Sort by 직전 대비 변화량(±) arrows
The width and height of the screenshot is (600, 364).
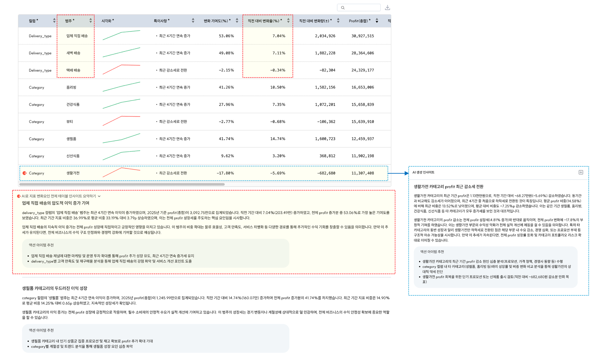click(338, 21)
